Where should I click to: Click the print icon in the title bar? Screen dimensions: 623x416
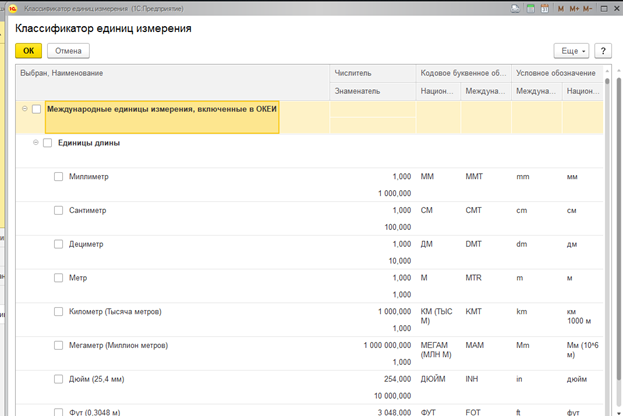pos(515,8)
